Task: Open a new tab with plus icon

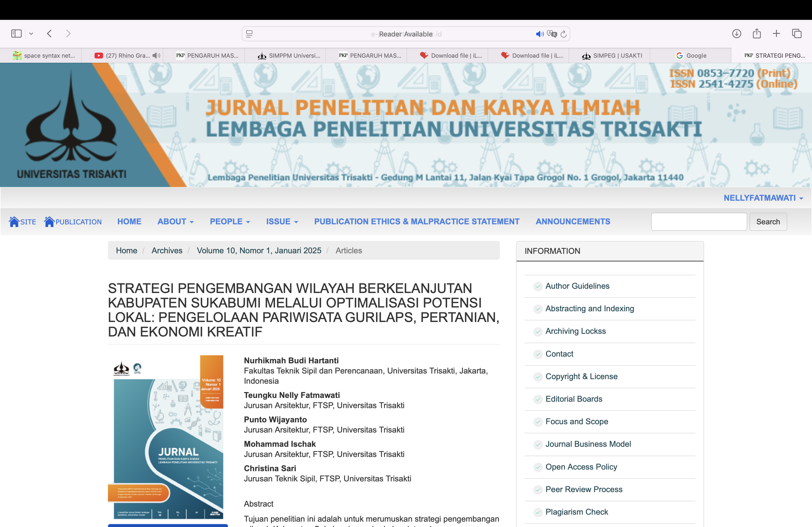Action: (x=776, y=33)
